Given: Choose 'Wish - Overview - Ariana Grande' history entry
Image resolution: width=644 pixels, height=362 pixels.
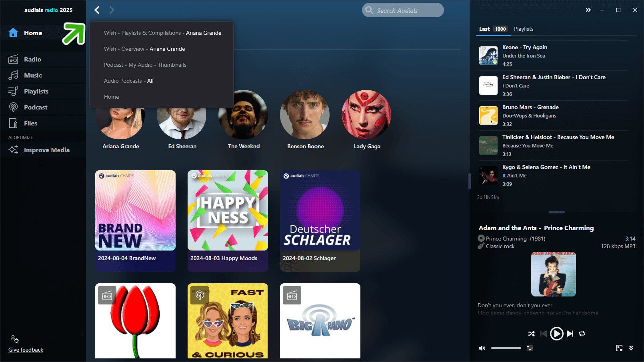Looking at the screenshot, I should point(144,49).
